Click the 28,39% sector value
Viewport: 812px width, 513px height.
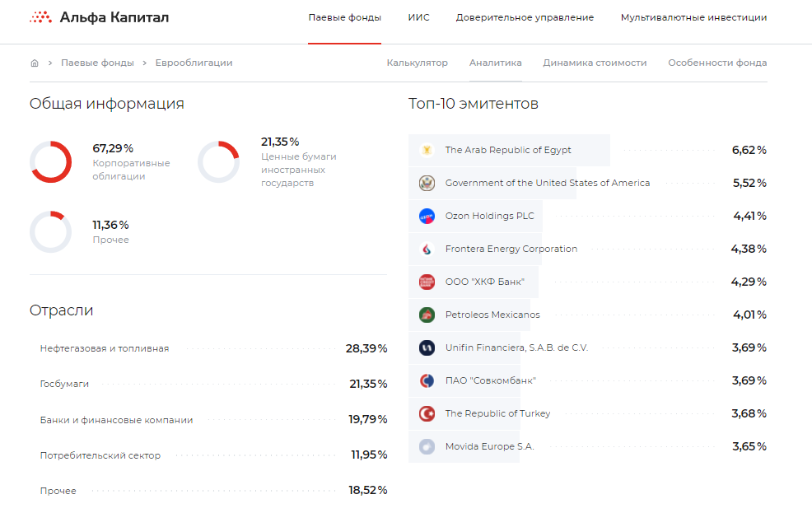pos(366,348)
